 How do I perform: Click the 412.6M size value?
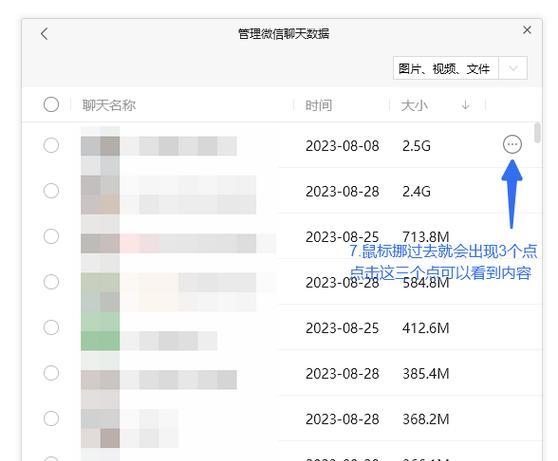coord(426,328)
